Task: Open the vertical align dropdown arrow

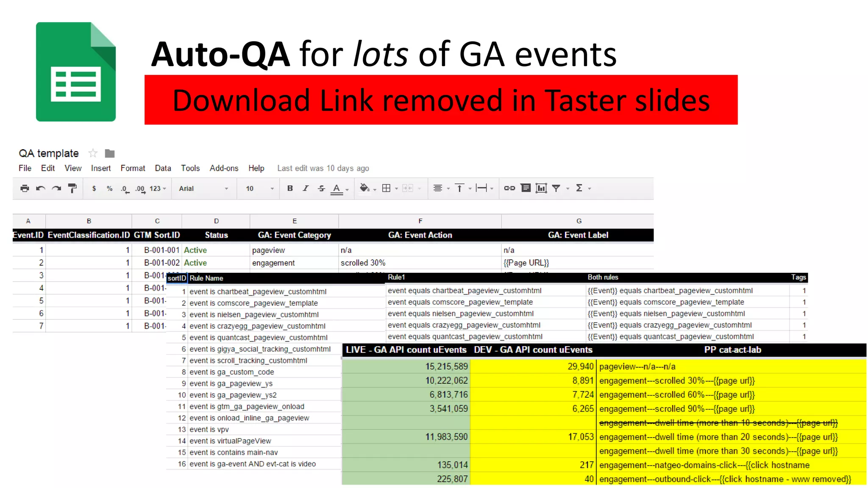Action: click(x=470, y=189)
